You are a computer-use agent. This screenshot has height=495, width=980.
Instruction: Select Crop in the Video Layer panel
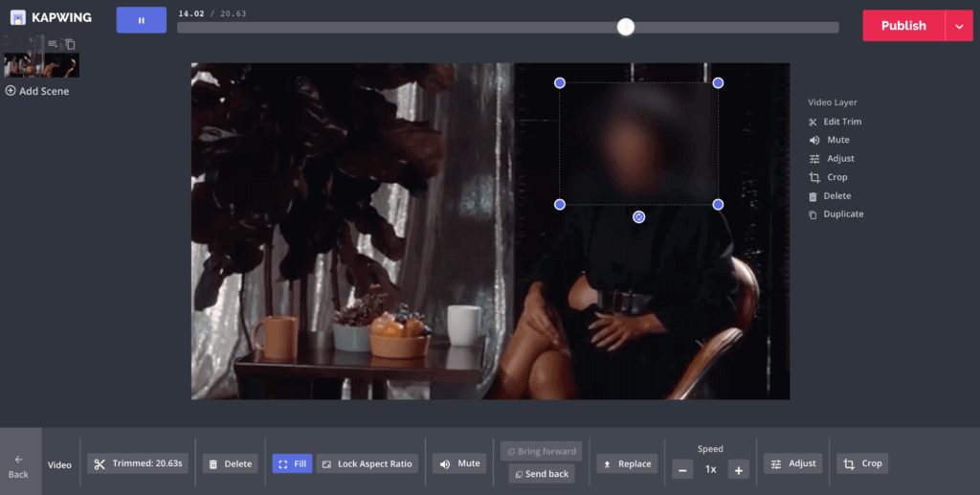pyautogui.click(x=829, y=177)
